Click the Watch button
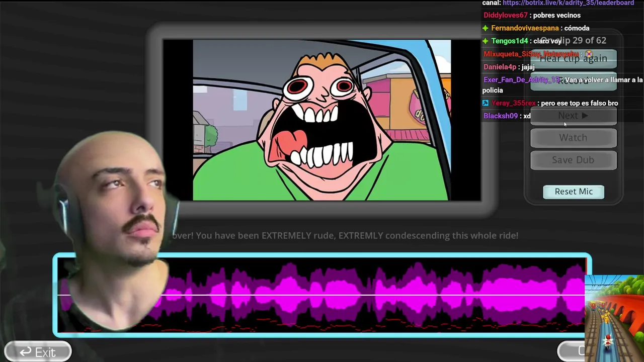The height and width of the screenshot is (362, 644). (x=574, y=138)
